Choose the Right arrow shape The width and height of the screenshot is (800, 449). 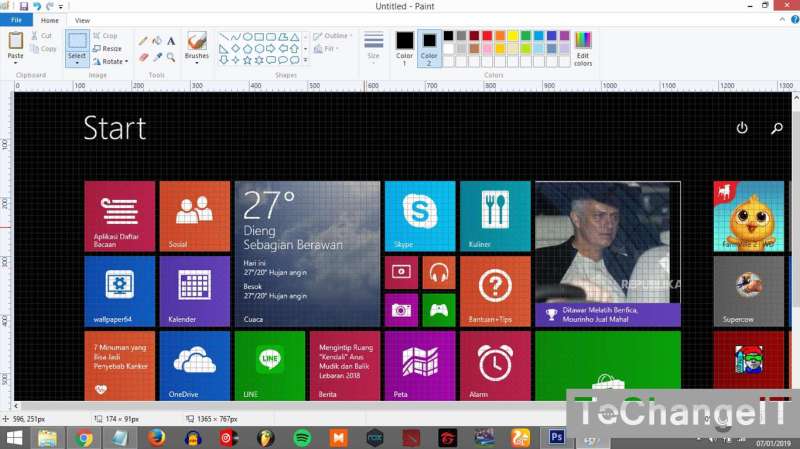271,49
